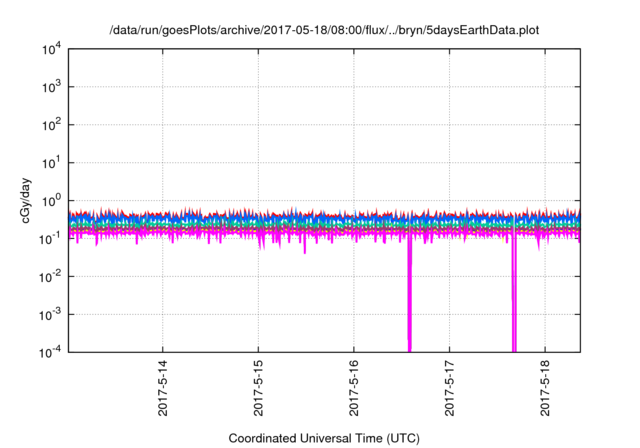This screenshot has height=448, width=640.
Task: Click the 2017-5-16 date tick label
Action: [x=353, y=388]
